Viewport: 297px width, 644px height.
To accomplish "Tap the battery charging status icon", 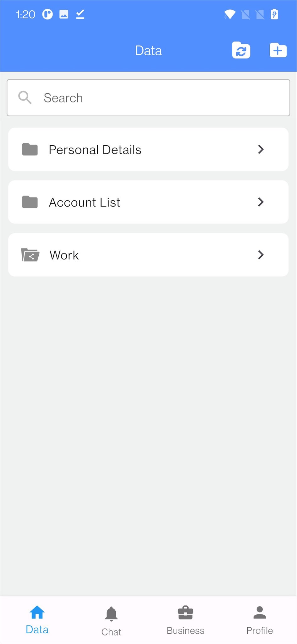I will (274, 14).
